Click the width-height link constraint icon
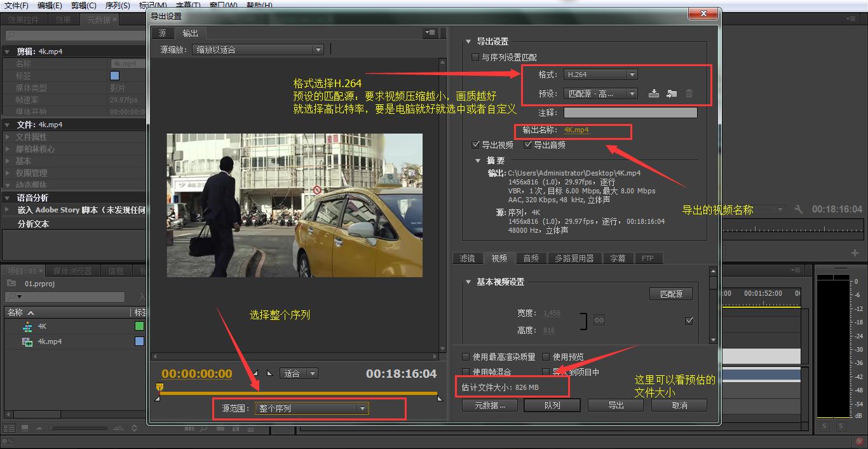 tap(599, 321)
